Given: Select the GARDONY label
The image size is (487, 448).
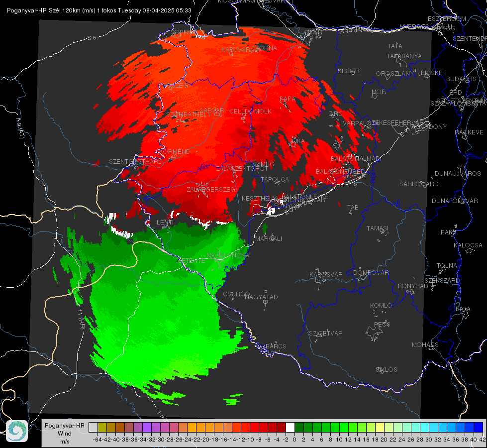Looking at the screenshot, I should pyautogui.click(x=431, y=127).
